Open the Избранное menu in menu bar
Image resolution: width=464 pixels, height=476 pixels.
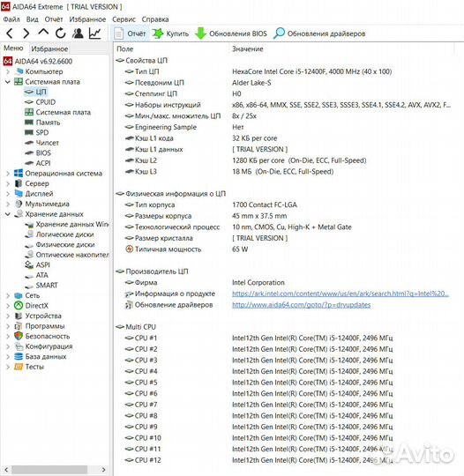pyautogui.click(x=87, y=19)
